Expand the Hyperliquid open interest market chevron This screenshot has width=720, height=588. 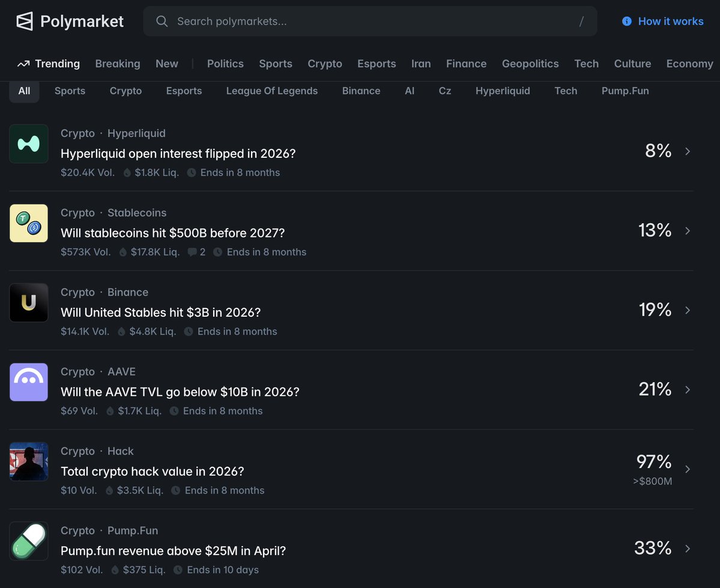click(688, 151)
